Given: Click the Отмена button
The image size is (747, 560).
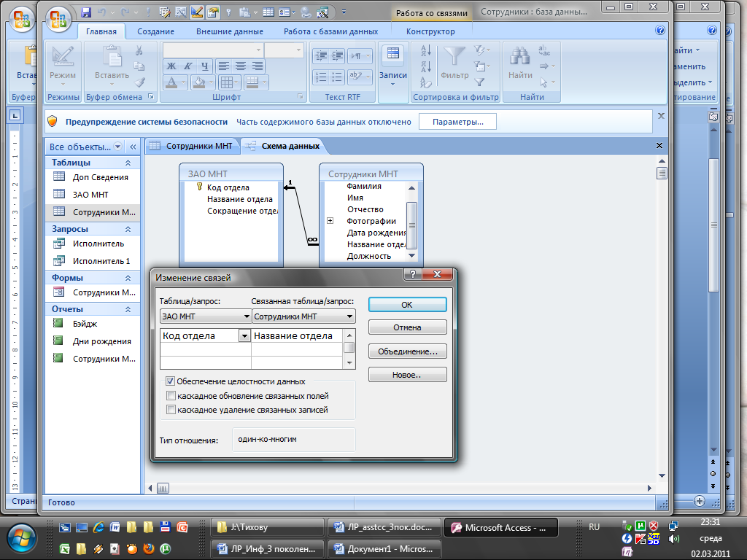Looking at the screenshot, I should click(407, 327).
